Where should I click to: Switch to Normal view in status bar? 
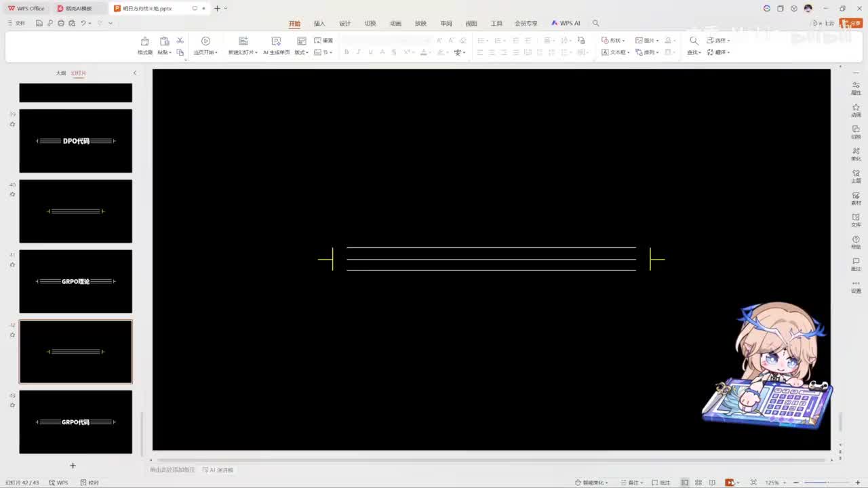click(x=685, y=483)
